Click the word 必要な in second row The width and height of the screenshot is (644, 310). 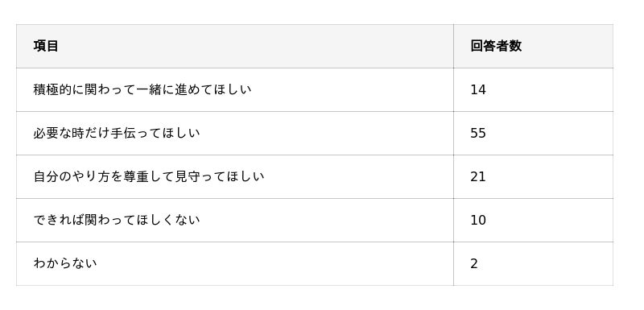52,133
